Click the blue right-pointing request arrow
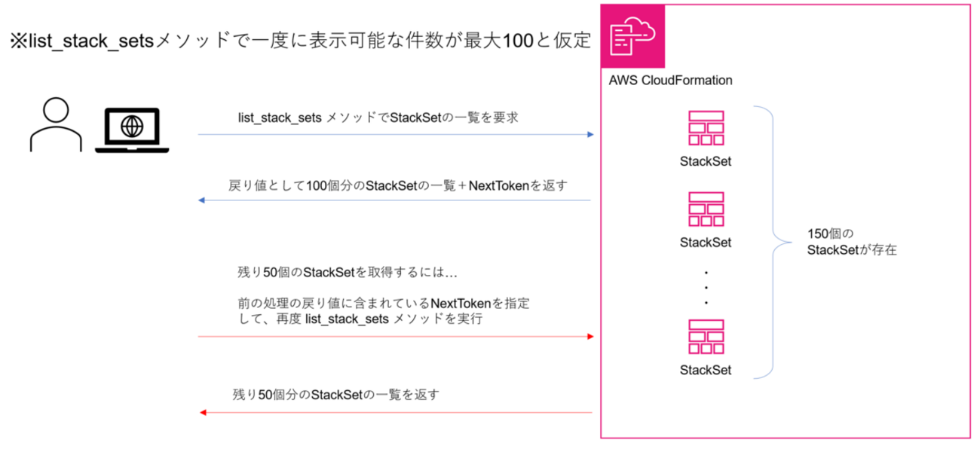This screenshot has height=458, width=980. pos(396,135)
